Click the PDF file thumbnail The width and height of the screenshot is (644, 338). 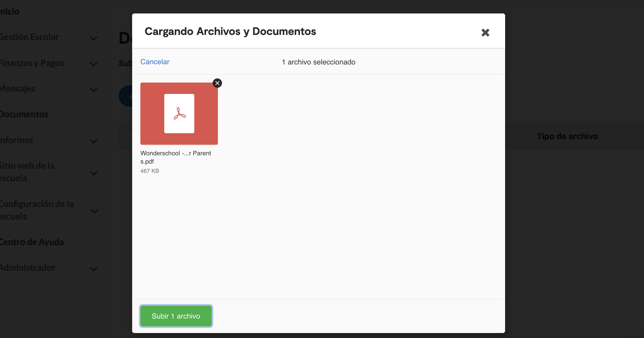tap(179, 114)
